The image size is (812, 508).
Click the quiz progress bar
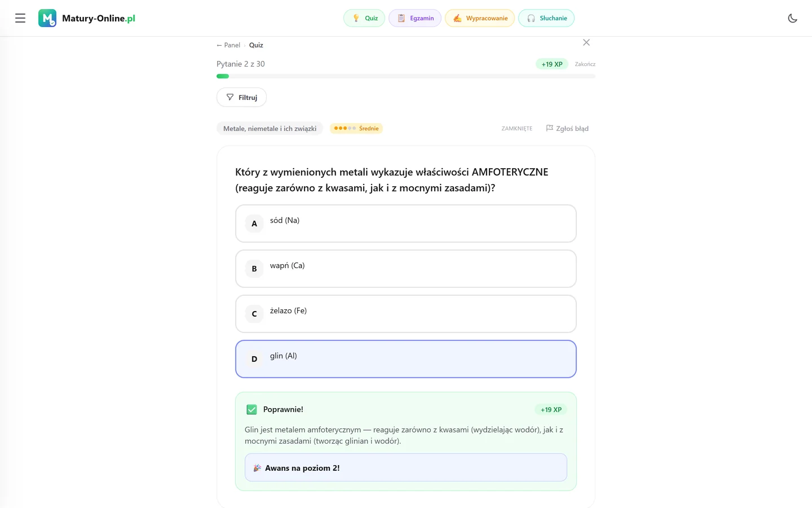pyautogui.click(x=406, y=76)
